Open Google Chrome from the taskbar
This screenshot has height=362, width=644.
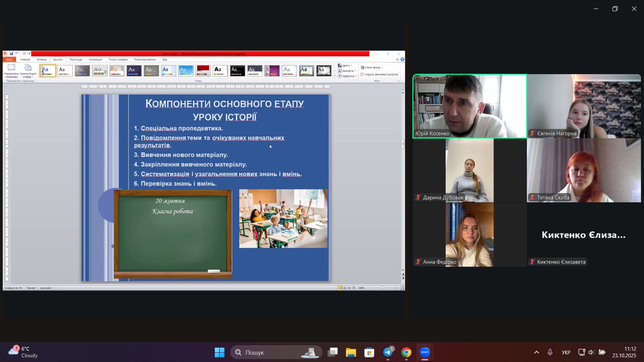406,352
